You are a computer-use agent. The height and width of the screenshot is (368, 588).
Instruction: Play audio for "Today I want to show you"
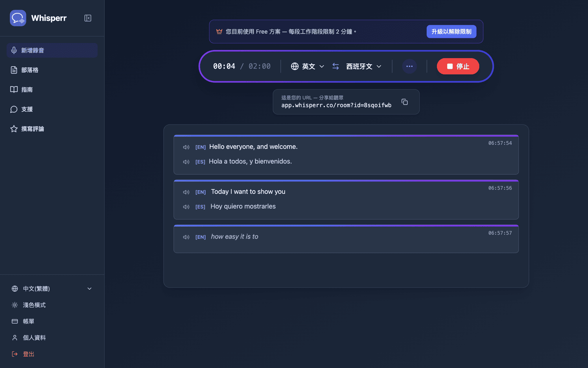(x=186, y=192)
